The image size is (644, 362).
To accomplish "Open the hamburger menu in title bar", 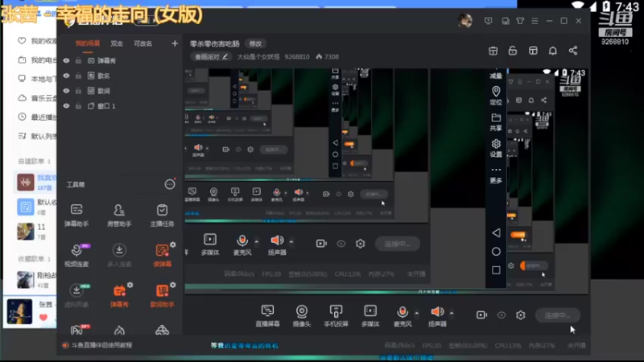I will [535, 21].
